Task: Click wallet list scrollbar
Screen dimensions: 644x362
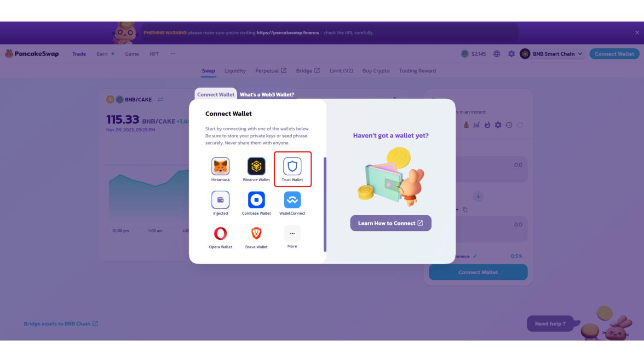Action: 325,204
